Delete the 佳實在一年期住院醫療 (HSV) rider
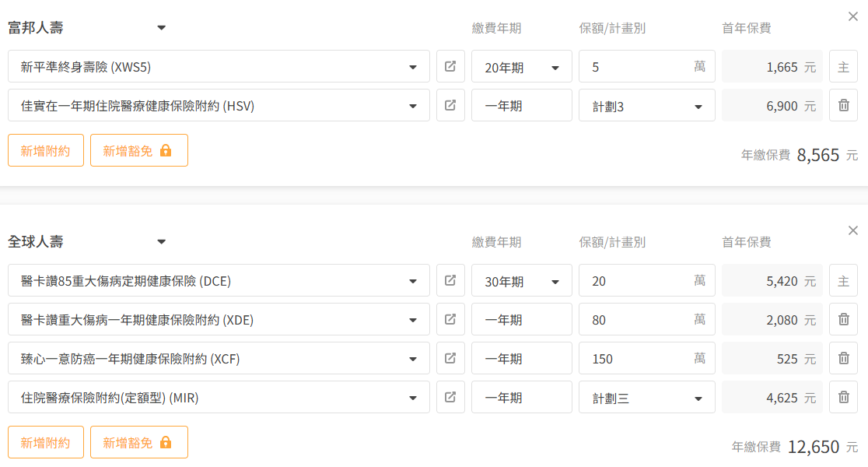Image resolution: width=868 pixels, height=467 pixels. click(x=843, y=106)
